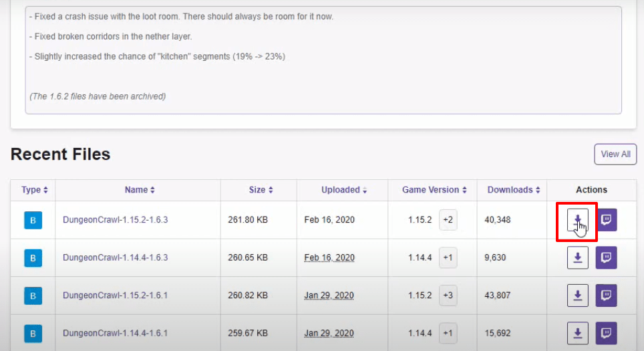Install DungeonCrawl-1.14.4-1.6.3 via Twitch icon

tap(606, 257)
